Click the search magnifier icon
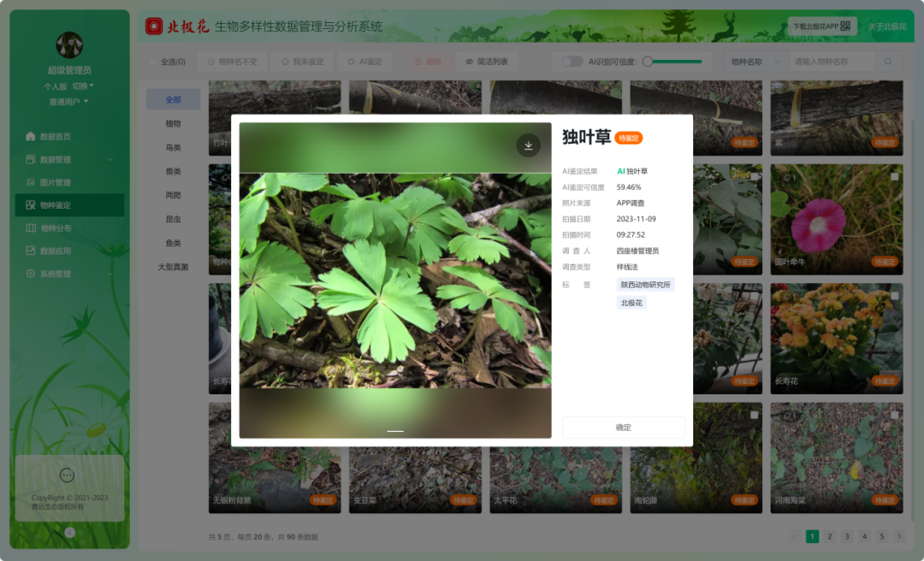The width and height of the screenshot is (924, 561). tap(888, 62)
